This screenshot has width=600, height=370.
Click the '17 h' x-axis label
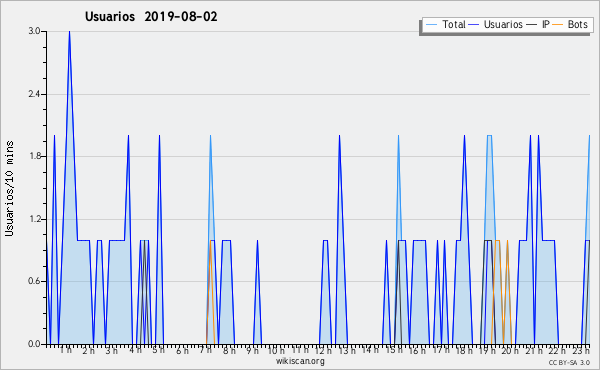pyautogui.click(x=441, y=350)
